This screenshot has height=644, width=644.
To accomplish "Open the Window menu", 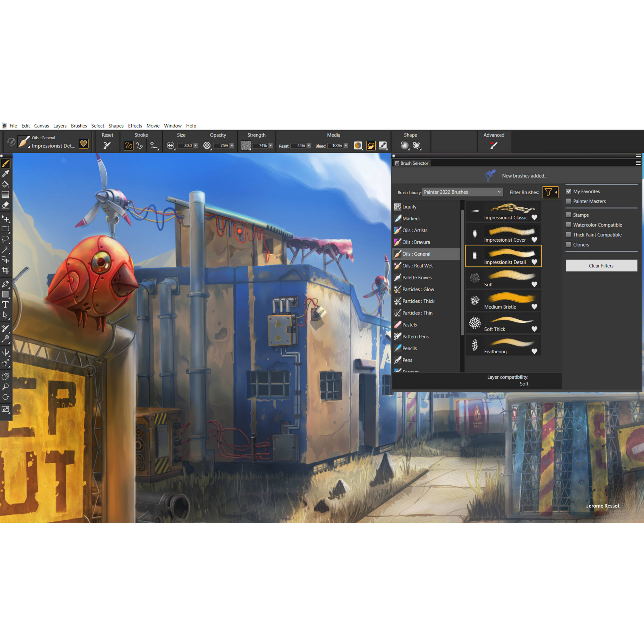I will (x=173, y=126).
